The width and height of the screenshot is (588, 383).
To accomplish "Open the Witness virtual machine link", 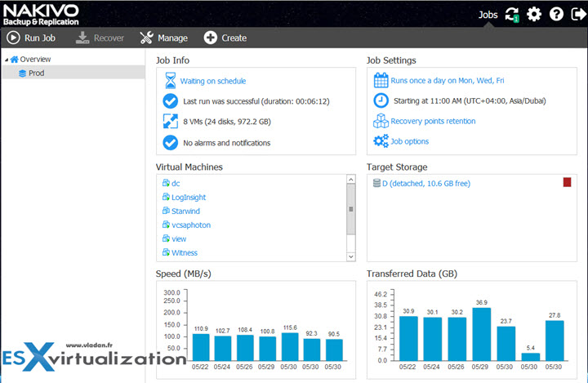I will pos(185,253).
